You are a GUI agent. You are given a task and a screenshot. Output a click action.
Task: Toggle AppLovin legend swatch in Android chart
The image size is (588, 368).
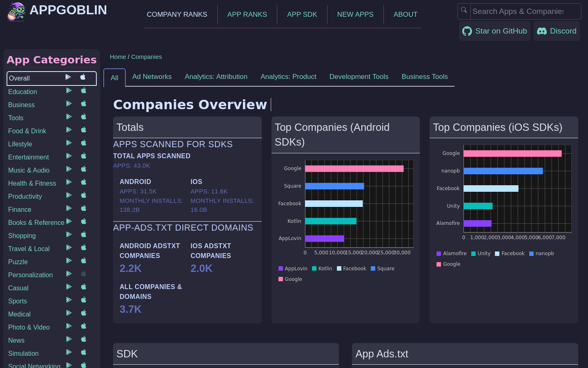point(281,269)
